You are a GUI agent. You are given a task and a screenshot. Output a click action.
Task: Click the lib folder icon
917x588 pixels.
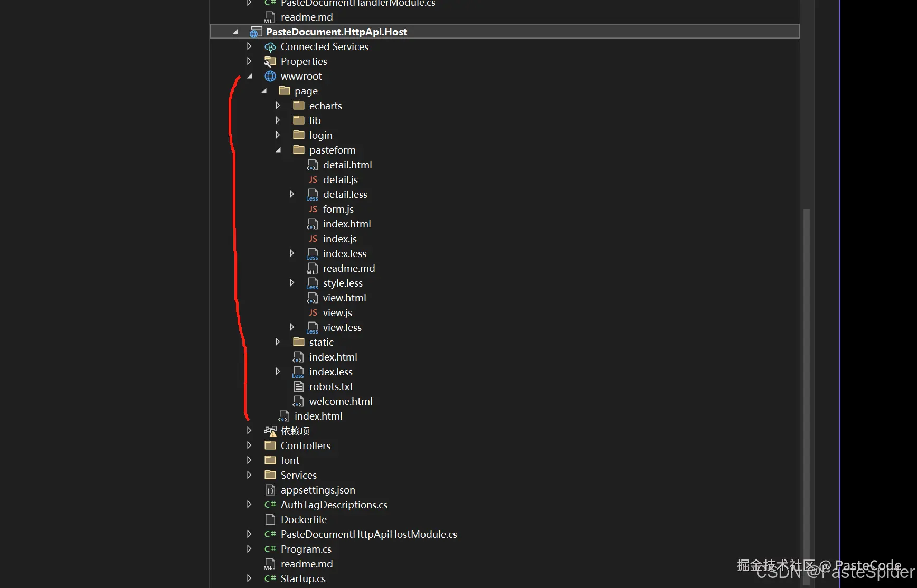[299, 120]
